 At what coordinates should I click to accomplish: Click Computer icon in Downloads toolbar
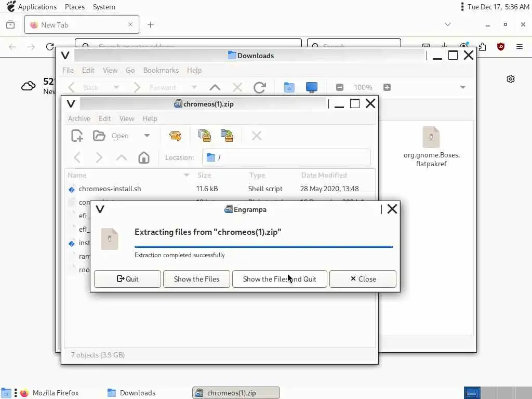(x=312, y=87)
